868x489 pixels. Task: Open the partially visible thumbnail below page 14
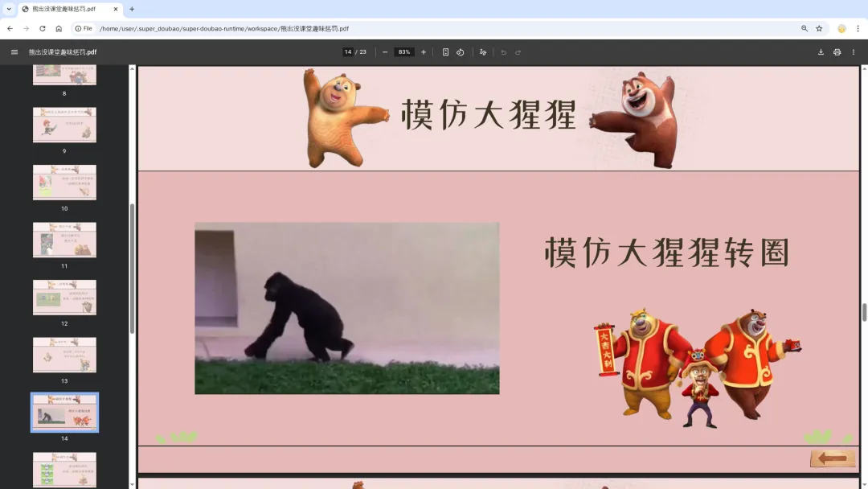[x=64, y=470]
